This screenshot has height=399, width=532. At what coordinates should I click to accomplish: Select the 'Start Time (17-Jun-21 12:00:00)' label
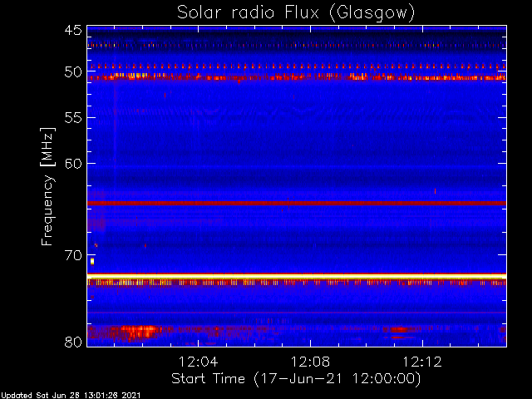click(x=296, y=379)
